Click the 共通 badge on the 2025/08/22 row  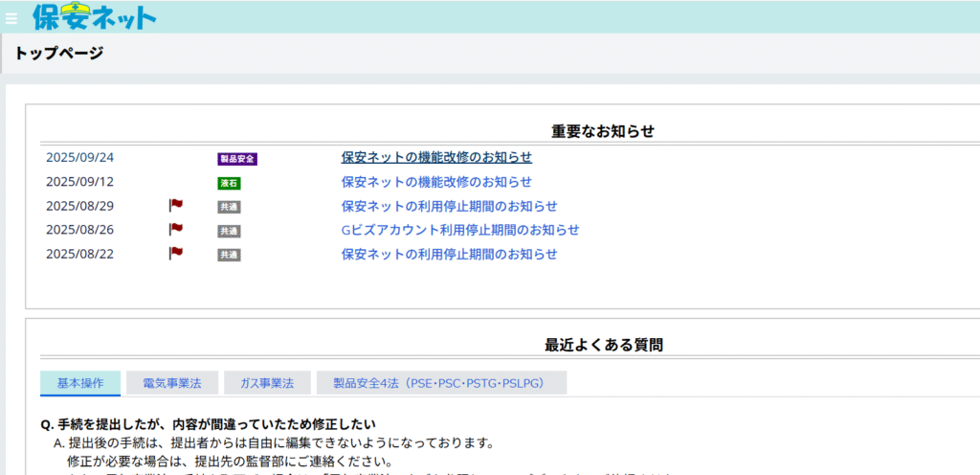229,255
